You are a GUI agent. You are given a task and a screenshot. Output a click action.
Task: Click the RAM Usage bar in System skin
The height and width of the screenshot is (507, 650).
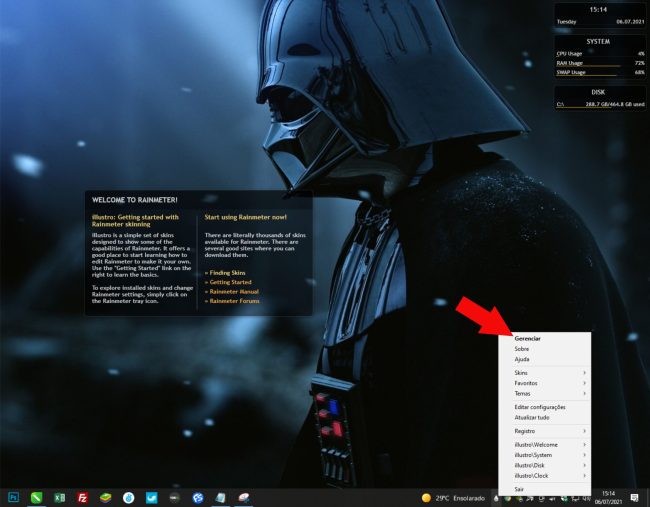pos(600,63)
